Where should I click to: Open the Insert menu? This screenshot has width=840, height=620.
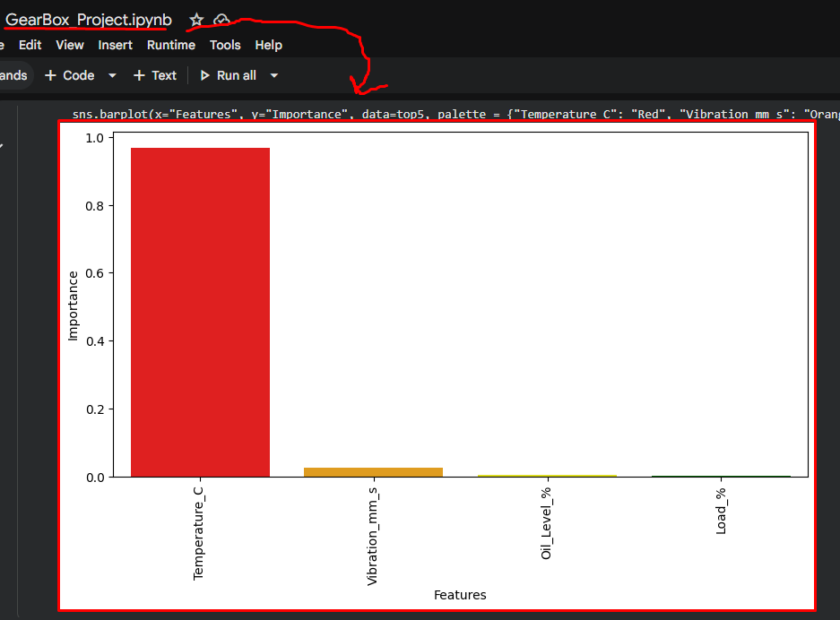[x=115, y=45]
